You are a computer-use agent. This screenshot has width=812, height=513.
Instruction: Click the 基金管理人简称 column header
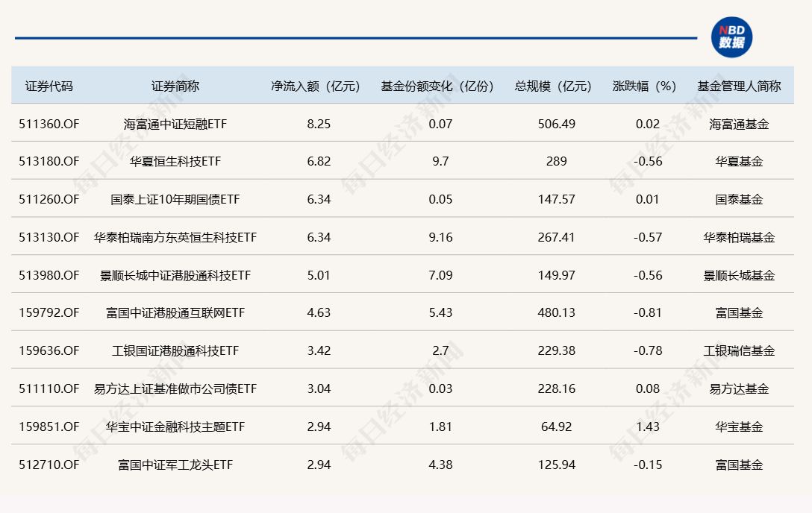pos(739,86)
